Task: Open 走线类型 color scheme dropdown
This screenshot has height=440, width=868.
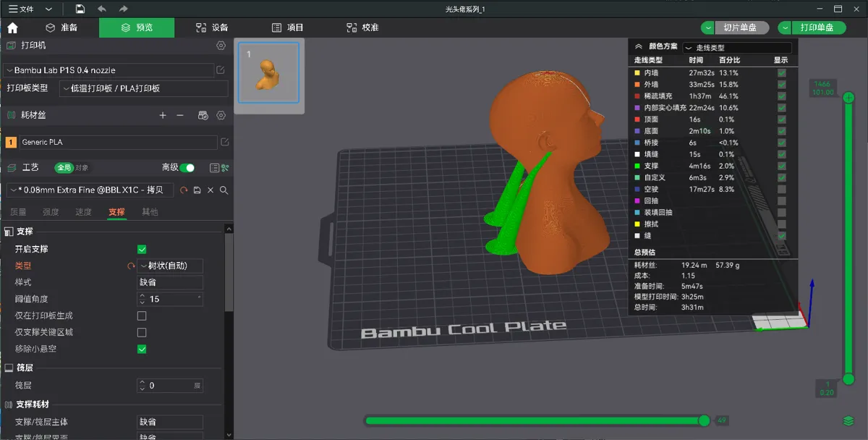Action: pos(737,47)
